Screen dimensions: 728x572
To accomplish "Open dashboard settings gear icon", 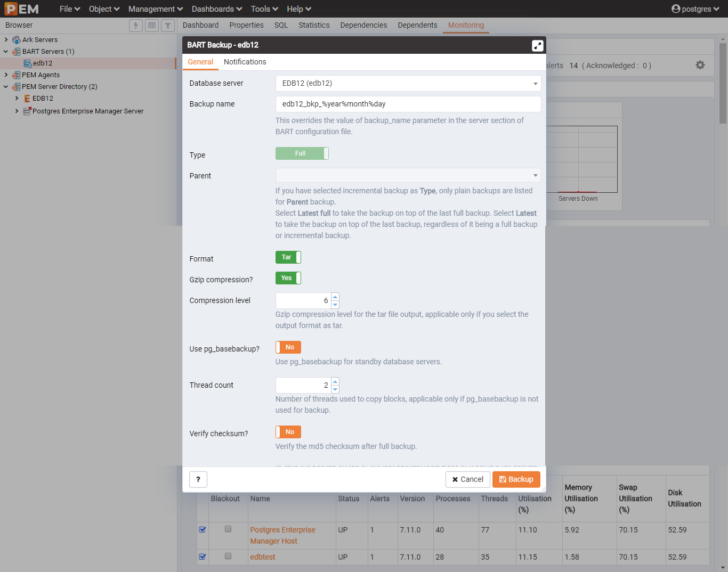I will (700, 65).
